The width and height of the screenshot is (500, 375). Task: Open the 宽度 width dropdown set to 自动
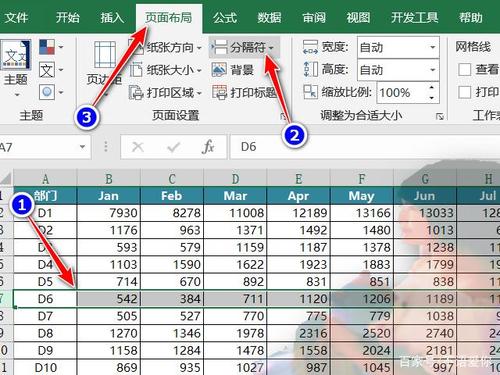click(398, 47)
